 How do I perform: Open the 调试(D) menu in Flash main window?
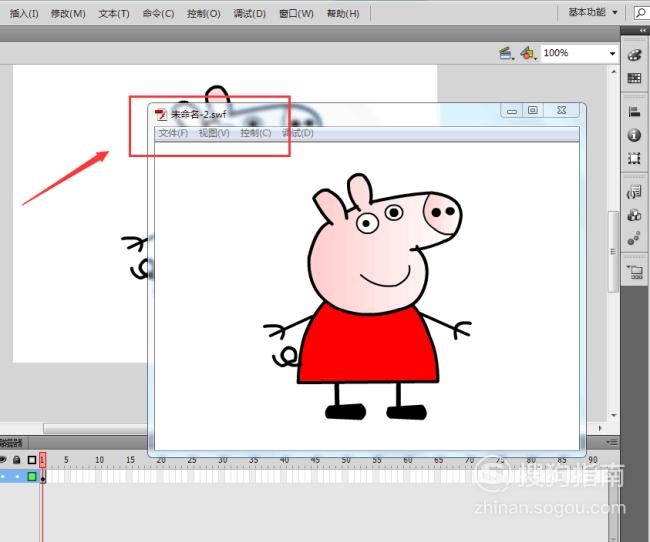[x=249, y=14]
